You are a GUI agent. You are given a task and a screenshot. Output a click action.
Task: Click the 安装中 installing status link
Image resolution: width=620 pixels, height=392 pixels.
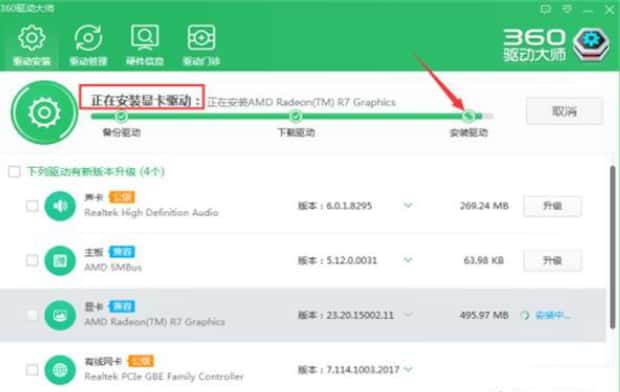pos(553,315)
